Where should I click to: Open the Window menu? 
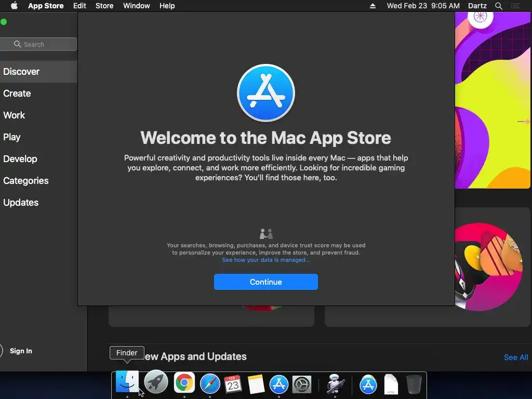(x=137, y=6)
